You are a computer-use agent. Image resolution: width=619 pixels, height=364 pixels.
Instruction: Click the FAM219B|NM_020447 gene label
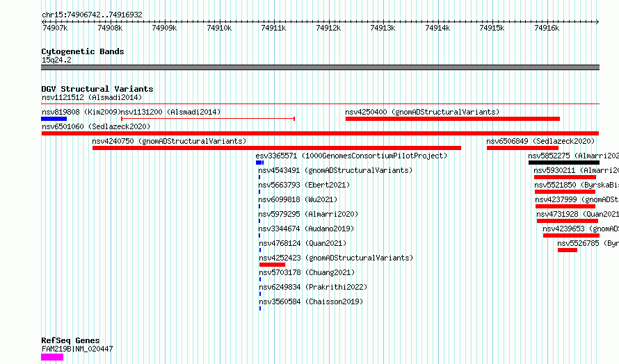[x=77, y=349]
